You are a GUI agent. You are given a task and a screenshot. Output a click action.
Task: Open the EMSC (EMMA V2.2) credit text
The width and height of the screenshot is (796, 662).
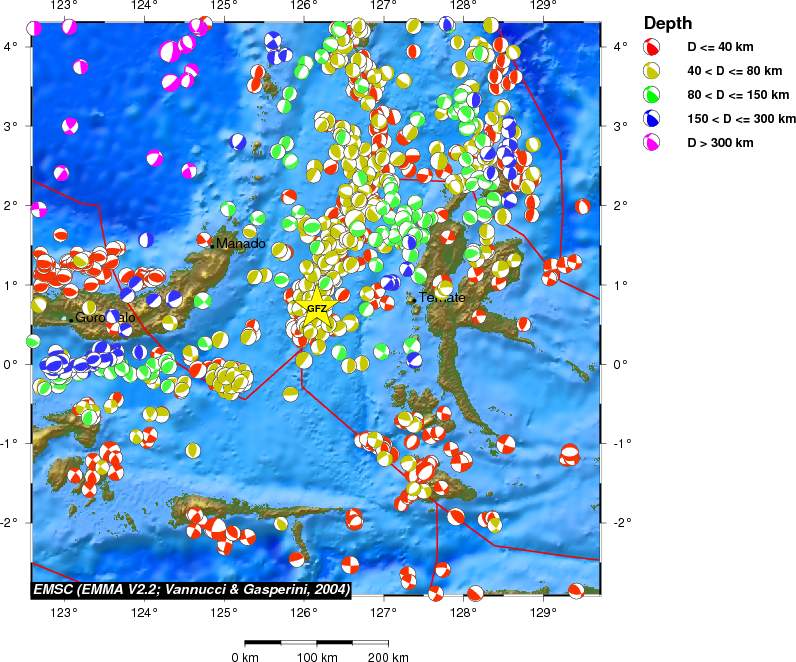191,589
